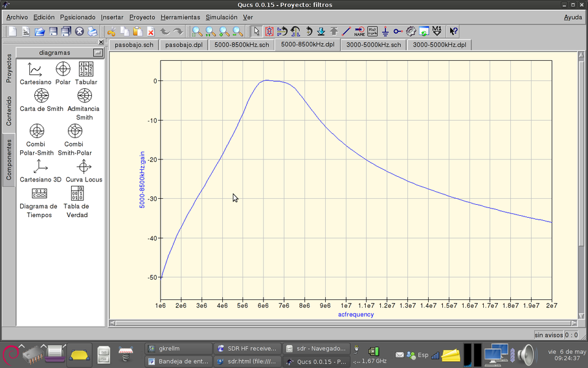Click the SDR HF receiver taskbar button
588x368 pixels.
tap(247, 348)
